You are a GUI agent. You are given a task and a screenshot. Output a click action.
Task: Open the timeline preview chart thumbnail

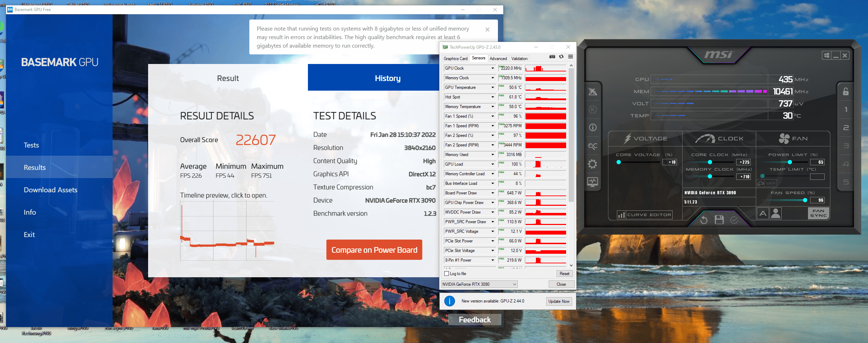point(227,231)
